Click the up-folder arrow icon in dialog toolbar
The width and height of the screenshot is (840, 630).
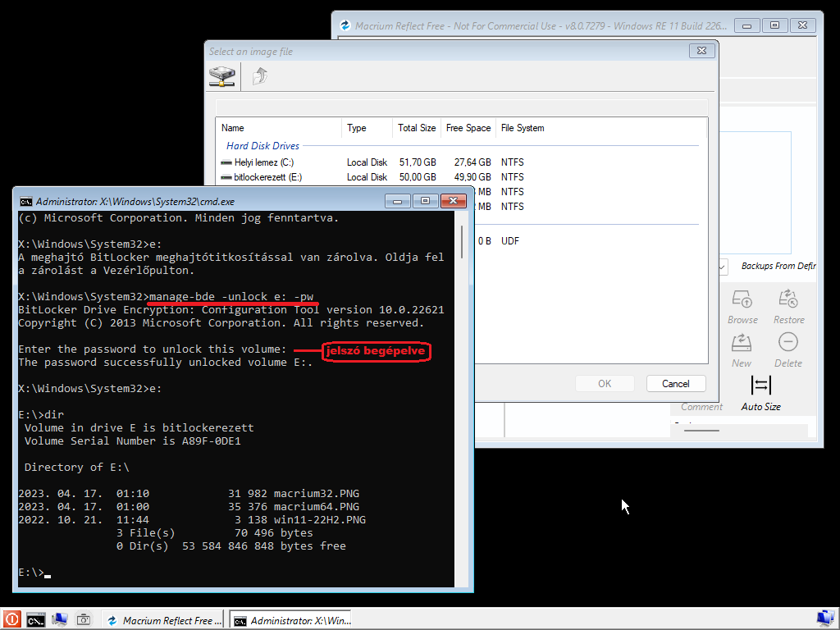260,76
